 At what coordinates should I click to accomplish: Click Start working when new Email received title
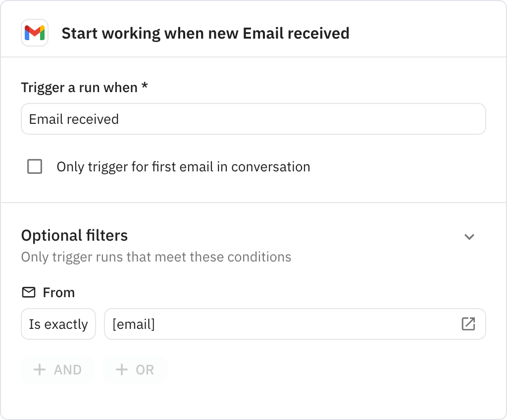click(205, 33)
